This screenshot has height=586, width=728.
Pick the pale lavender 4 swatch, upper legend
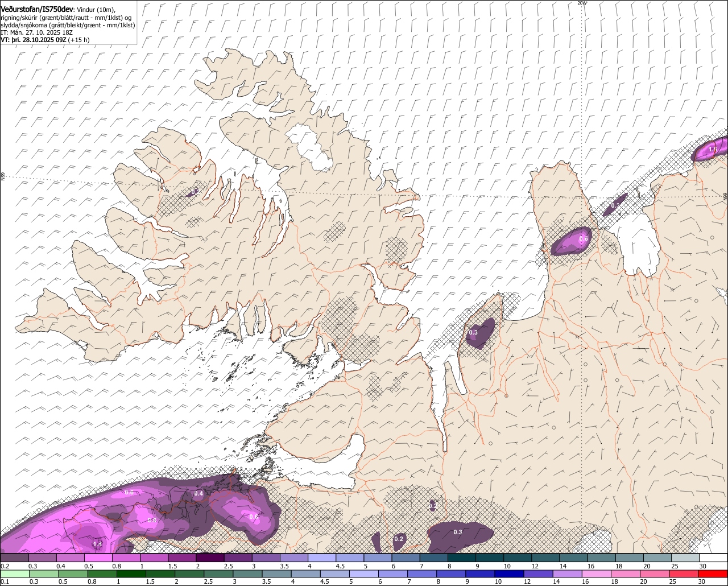pyautogui.click(x=322, y=558)
